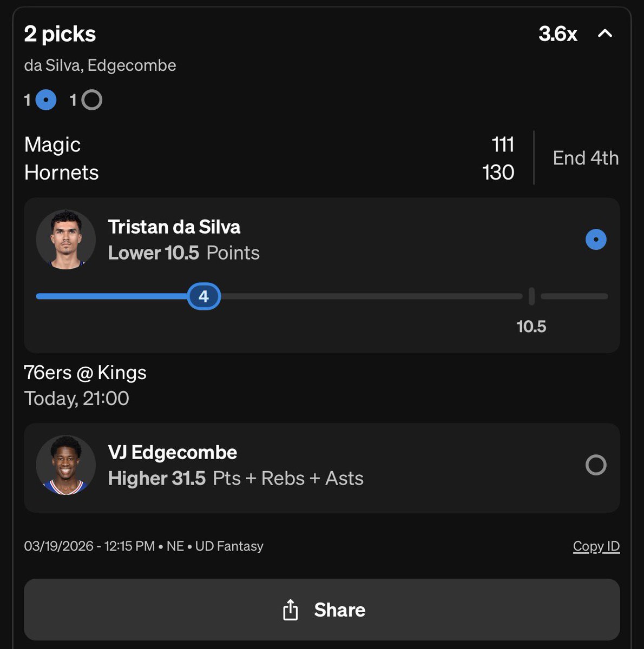The width and height of the screenshot is (644, 649).
Task: Click VJ Edgecombe's empty status circle
Action: 596,465
